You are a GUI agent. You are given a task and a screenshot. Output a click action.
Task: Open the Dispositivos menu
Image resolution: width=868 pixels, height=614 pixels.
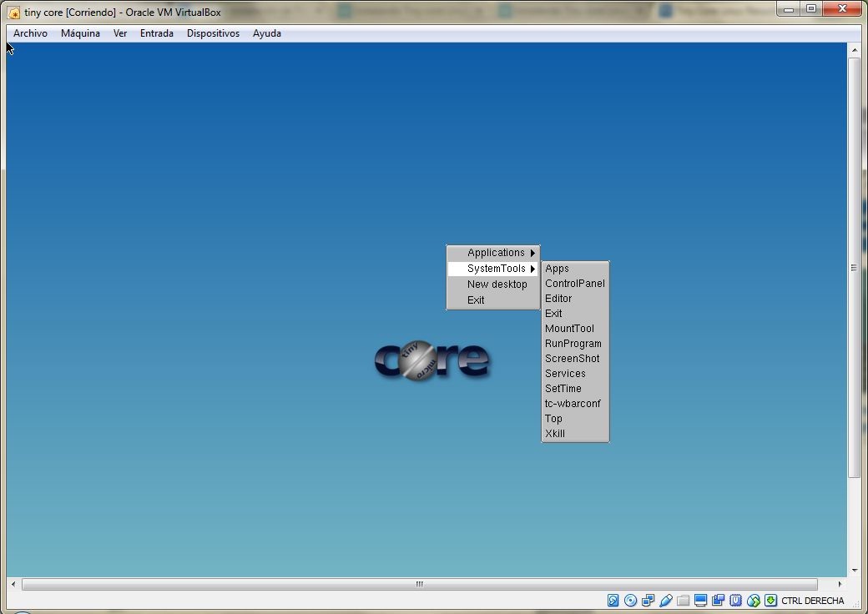[213, 33]
